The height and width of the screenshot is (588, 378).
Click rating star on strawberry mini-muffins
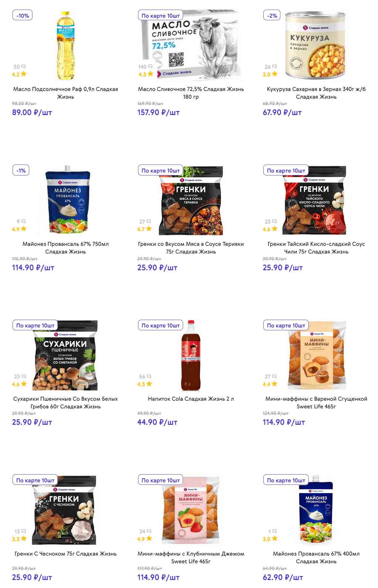click(x=149, y=539)
